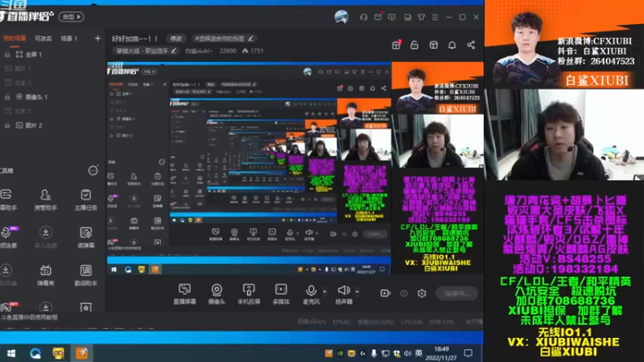Open the gift box icon with red badge
Screen dimensions: 644x362
[396, 45]
